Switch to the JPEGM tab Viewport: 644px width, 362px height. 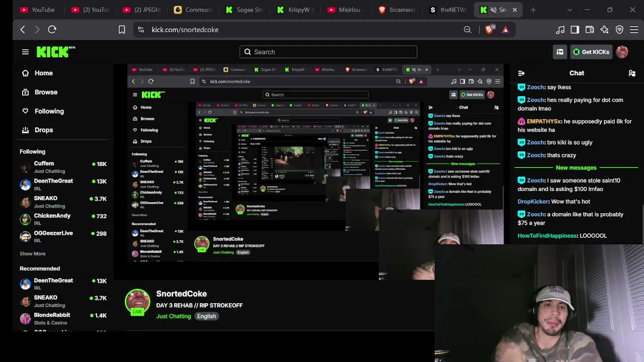(141, 10)
